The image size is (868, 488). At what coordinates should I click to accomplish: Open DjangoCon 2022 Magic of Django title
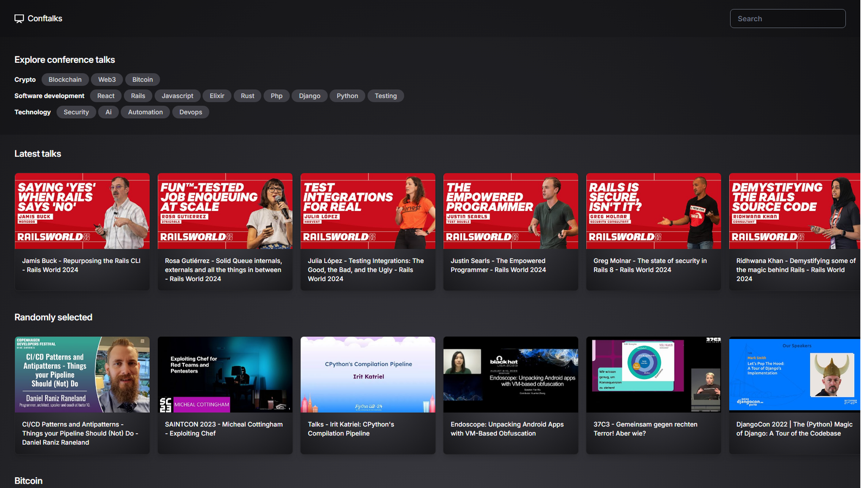pos(794,429)
